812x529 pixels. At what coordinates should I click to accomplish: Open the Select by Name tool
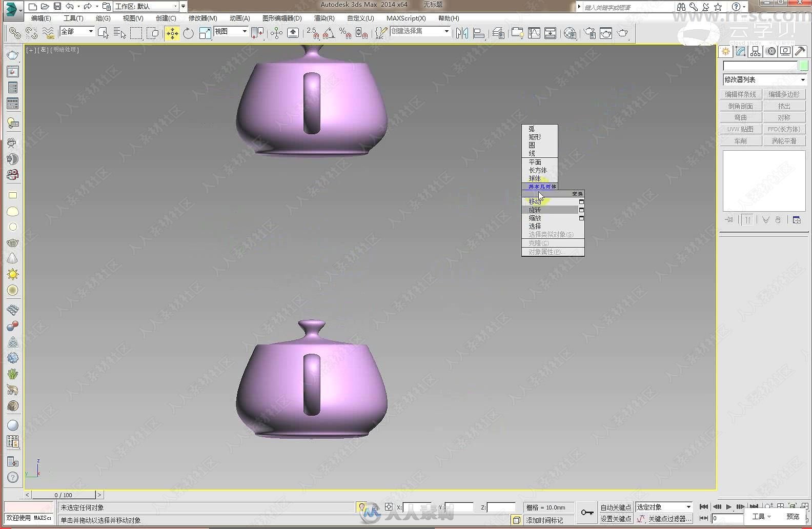click(119, 33)
